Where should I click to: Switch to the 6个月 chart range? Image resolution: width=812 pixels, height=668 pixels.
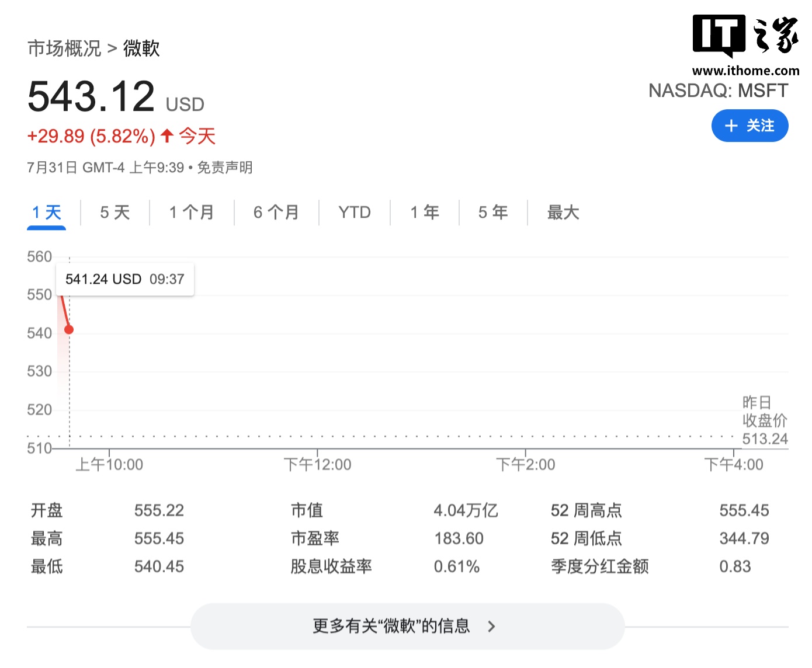pos(276,212)
